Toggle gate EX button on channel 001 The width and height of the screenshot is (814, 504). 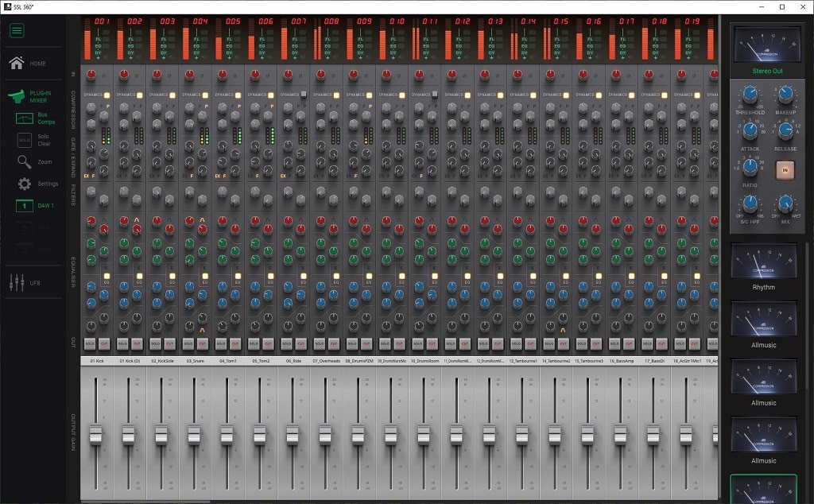87,176
